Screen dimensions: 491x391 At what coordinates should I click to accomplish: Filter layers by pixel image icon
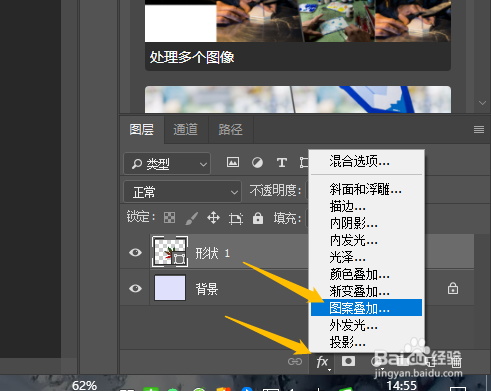click(233, 162)
